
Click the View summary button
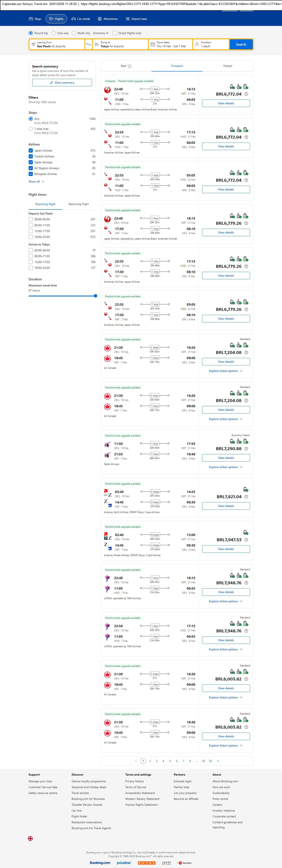pyautogui.click(x=62, y=83)
